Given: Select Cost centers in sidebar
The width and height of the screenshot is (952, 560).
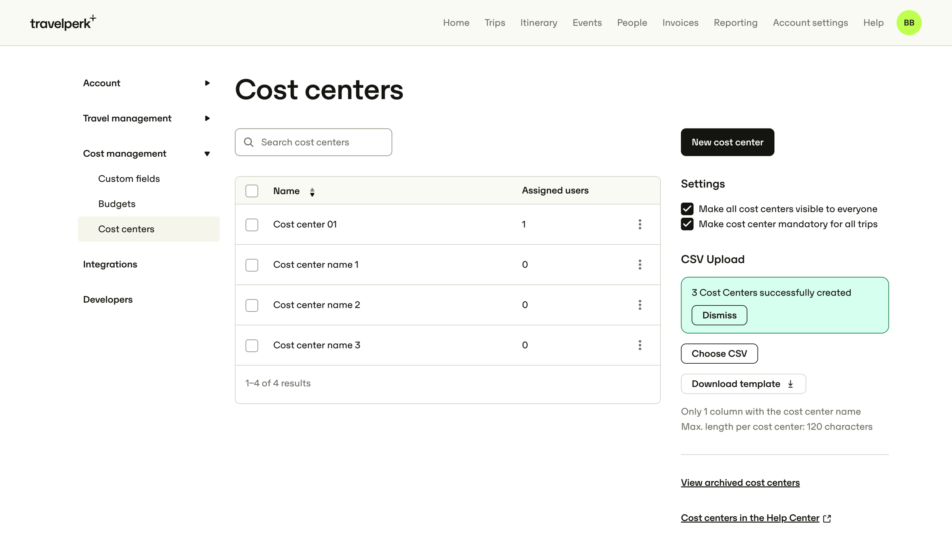Looking at the screenshot, I should pyautogui.click(x=149, y=229).
